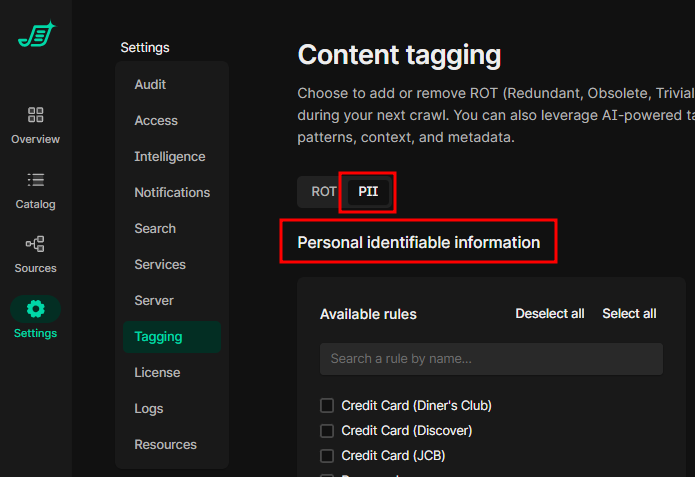Screen dimensions: 695x477
Task: Go to Access settings
Action: (x=156, y=121)
